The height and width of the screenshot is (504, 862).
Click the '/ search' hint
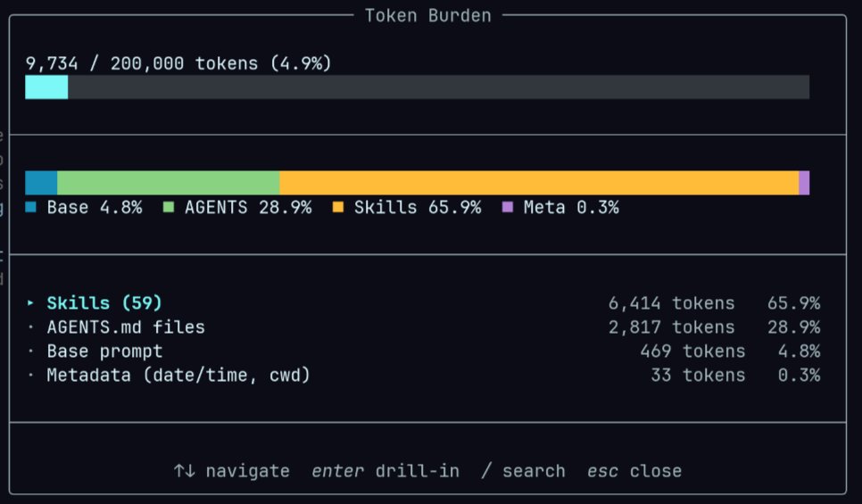(523, 471)
